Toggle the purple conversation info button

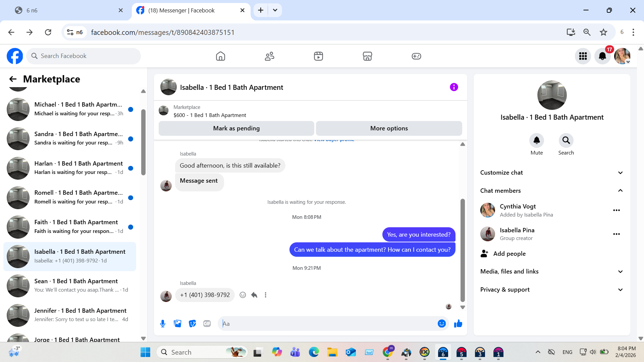pyautogui.click(x=454, y=87)
